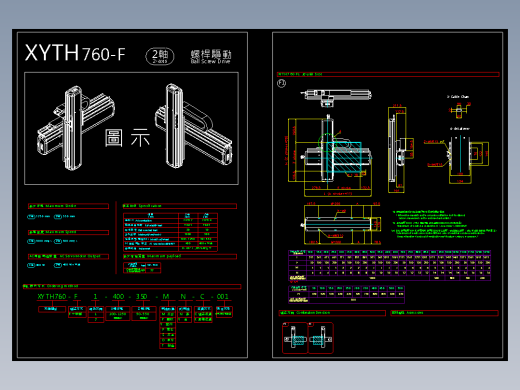Viewport: 520px width, 390px height.
Task: Select the right isometric view of the XY stage
Action: (193, 126)
